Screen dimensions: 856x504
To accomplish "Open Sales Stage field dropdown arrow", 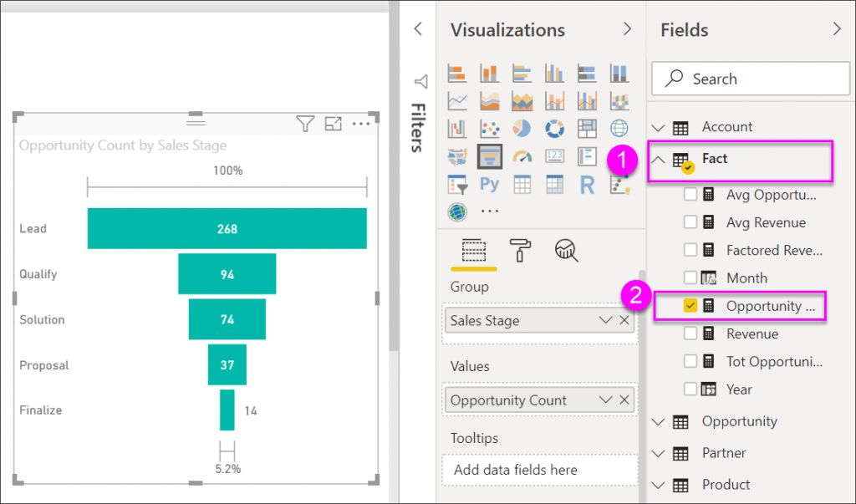I will coord(605,320).
